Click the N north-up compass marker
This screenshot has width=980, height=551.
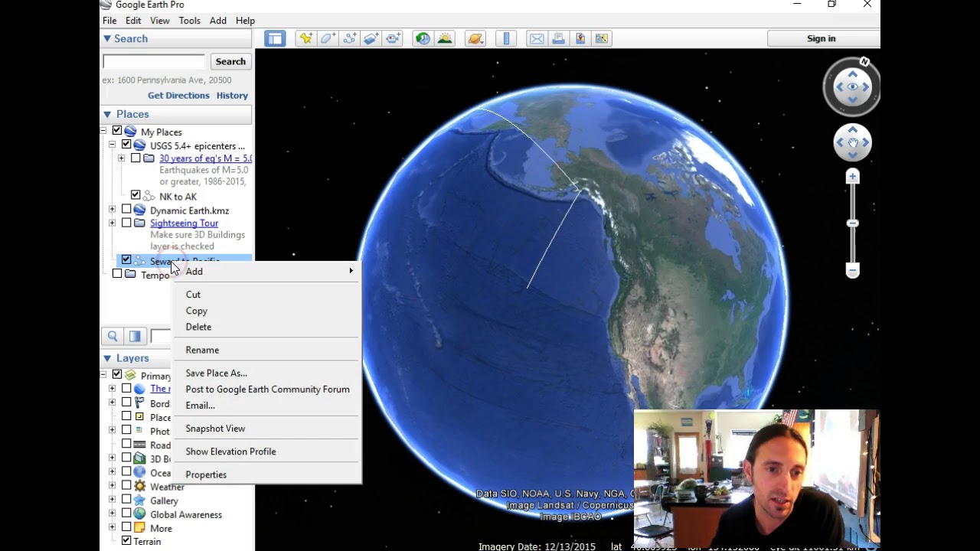pos(864,62)
